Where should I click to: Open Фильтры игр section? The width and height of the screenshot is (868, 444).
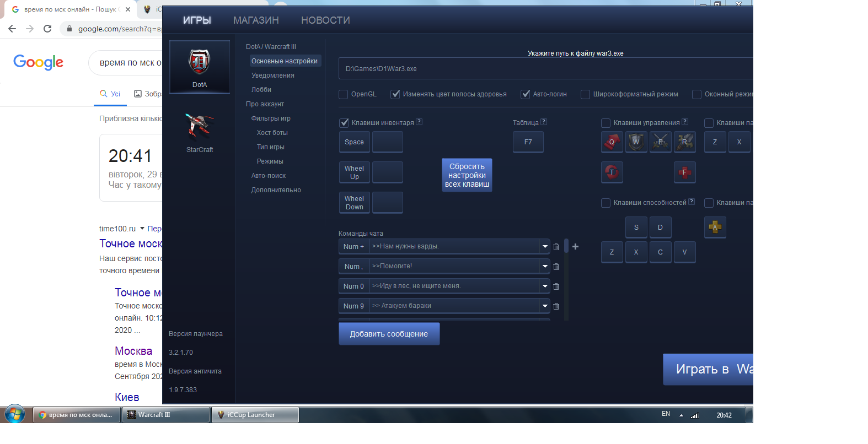(271, 118)
